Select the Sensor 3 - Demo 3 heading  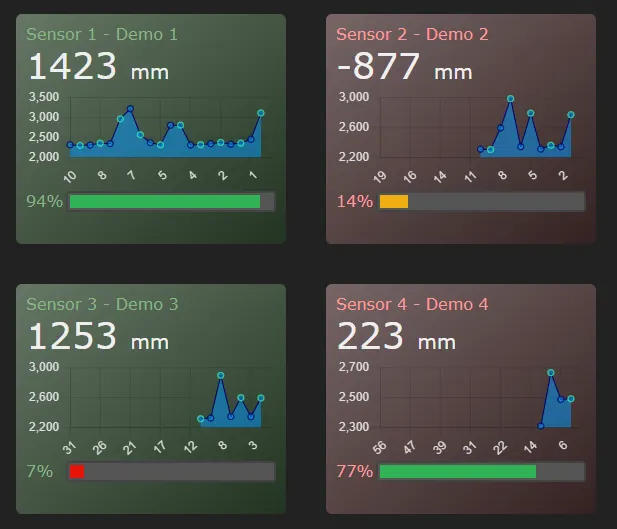click(102, 304)
